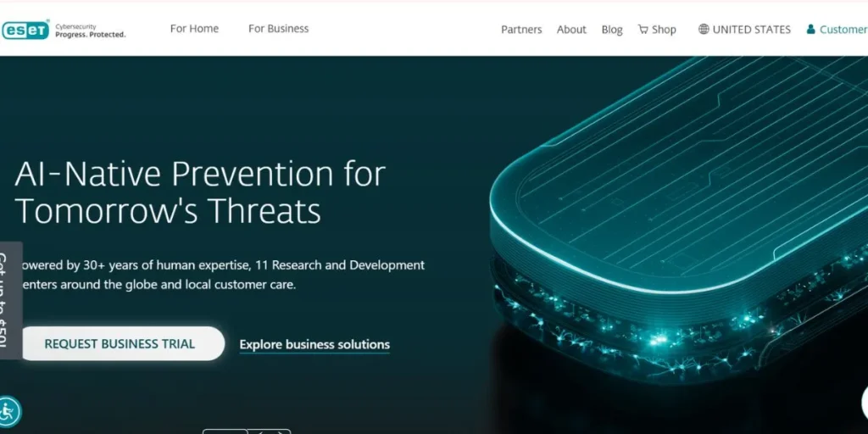The image size is (868, 434).
Task: Click the carousel arrows at the bottom edge
Action: pos(271,431)
